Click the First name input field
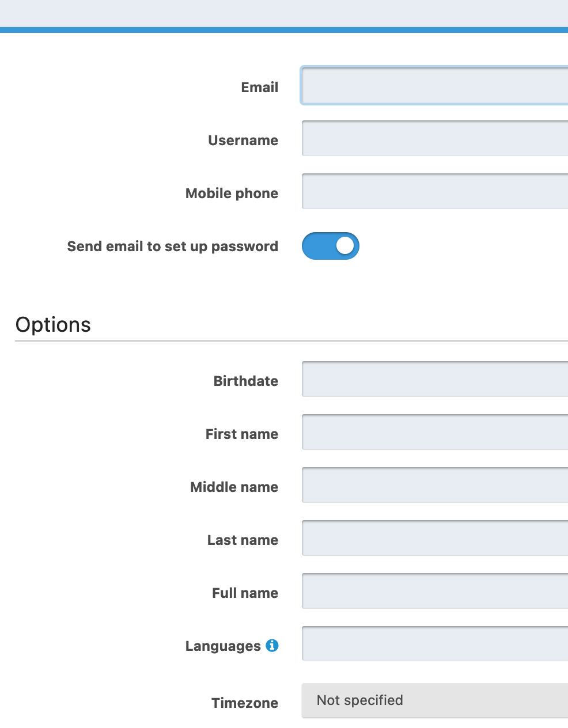 432,432
